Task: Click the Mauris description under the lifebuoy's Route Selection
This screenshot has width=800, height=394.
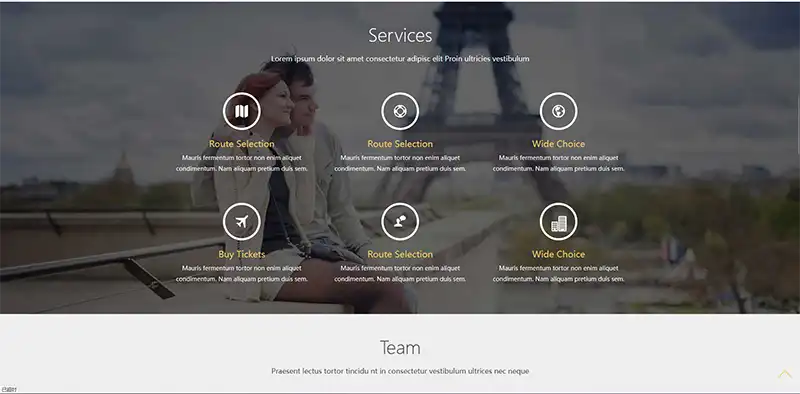Action: click(400, 163)
